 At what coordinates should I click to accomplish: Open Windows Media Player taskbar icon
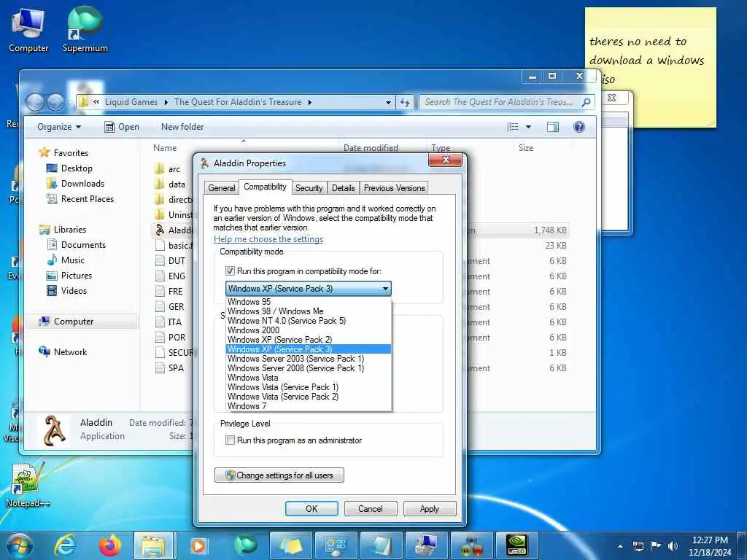[198, 545]
